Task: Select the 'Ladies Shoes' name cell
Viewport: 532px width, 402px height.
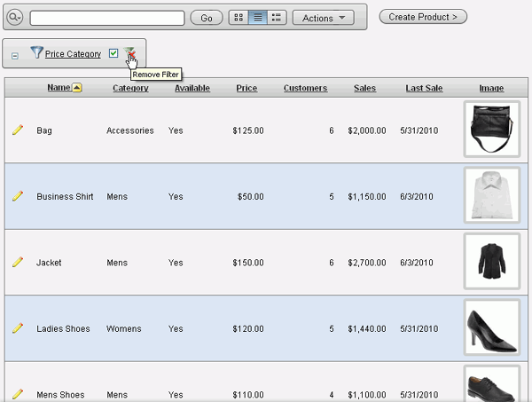Action: [x=63, y=328]
